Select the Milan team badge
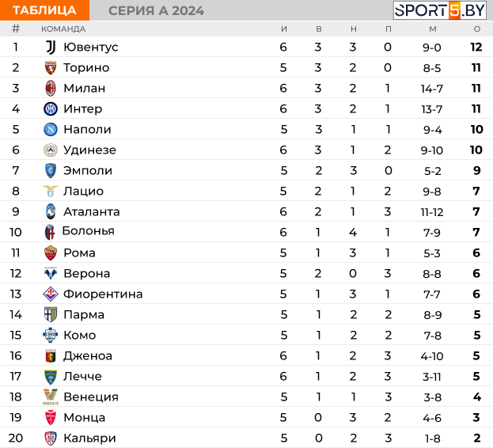This screenshot has height=448, width=493. click(51, 89)
